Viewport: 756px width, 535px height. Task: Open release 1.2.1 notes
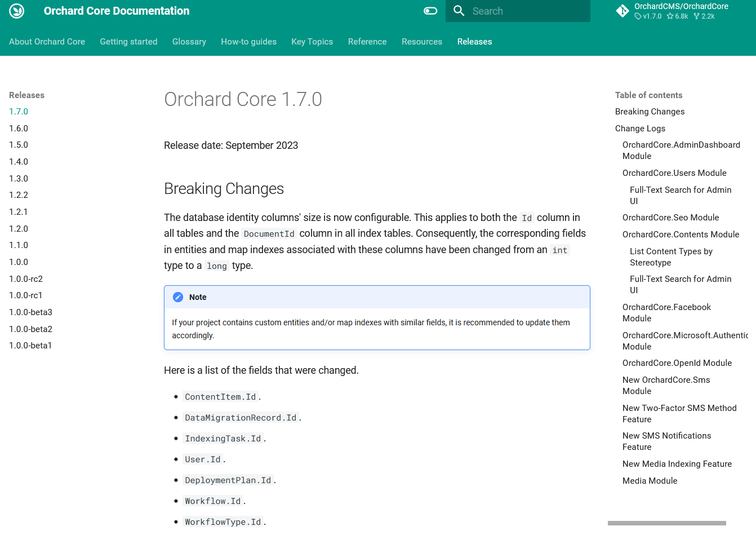click(19, 212)
